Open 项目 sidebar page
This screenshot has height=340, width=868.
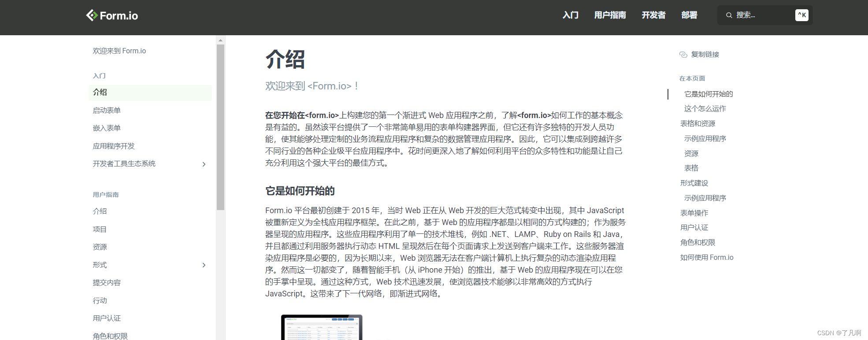tap(100, 229)
